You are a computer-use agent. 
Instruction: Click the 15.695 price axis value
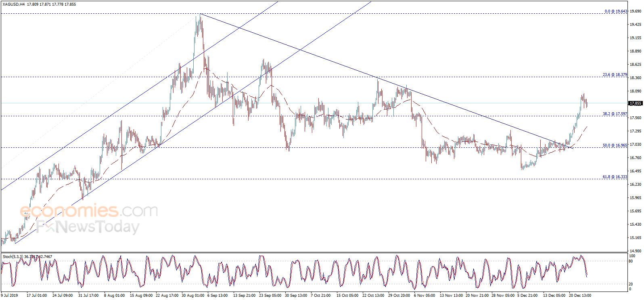coord(636,211)
